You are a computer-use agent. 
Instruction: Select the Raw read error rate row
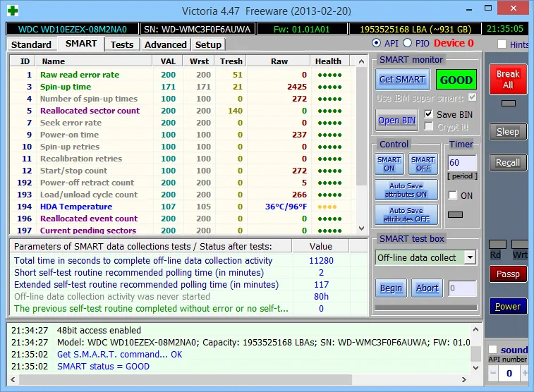click(x=183, y=75)
